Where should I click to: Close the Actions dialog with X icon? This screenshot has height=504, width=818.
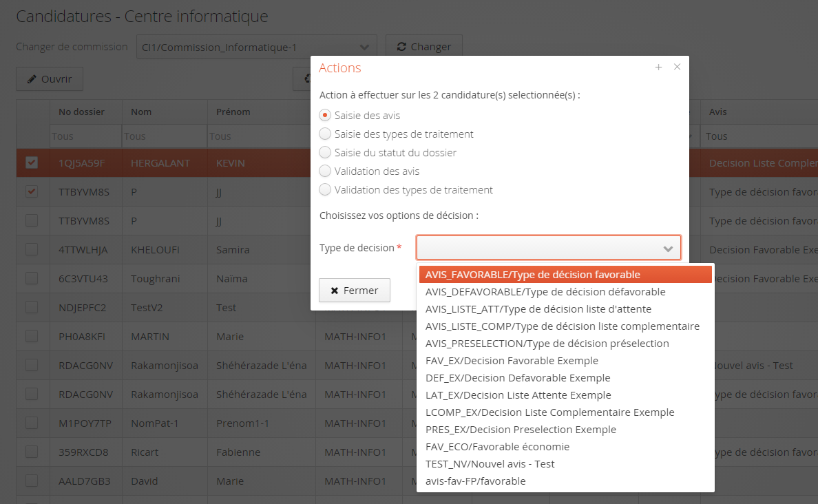pos(677,67)
